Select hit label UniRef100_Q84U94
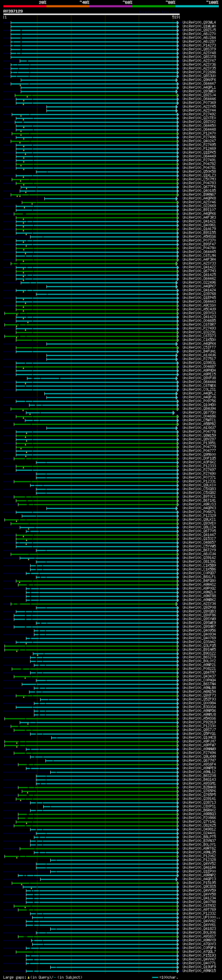The image size is (222, 980). [199, 408]
